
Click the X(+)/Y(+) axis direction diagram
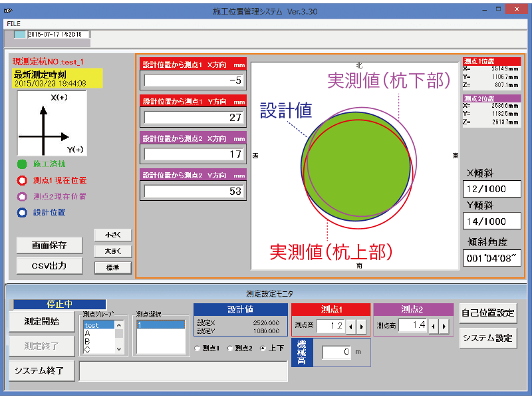tap(52, 123)
